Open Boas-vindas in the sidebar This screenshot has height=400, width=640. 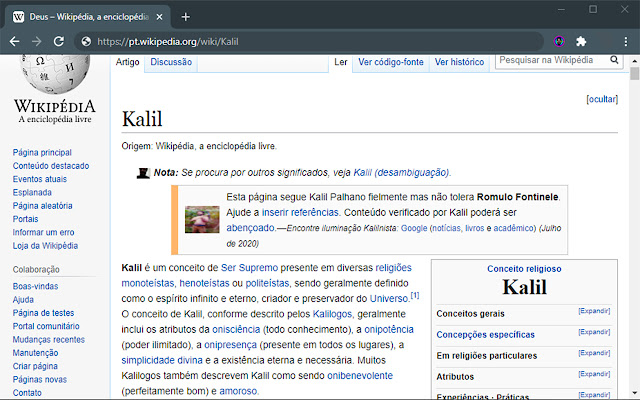pyautogui.click(x=36, y=286)
